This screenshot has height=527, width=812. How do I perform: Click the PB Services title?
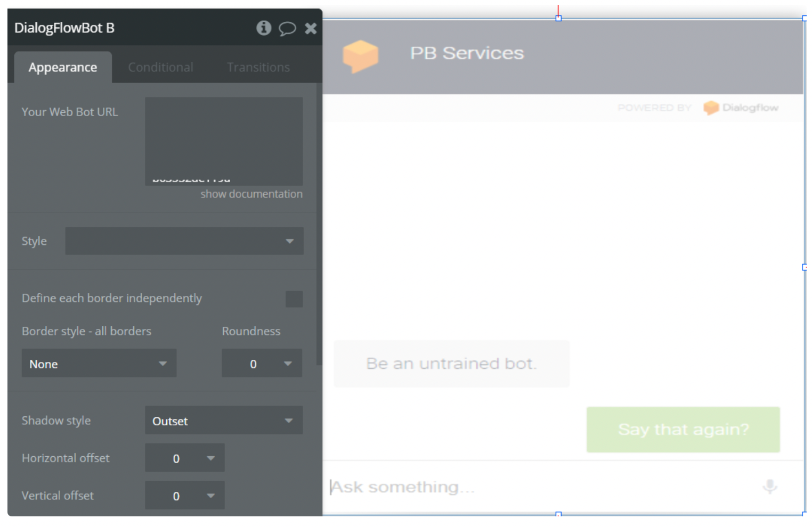[x=467, y=53]
